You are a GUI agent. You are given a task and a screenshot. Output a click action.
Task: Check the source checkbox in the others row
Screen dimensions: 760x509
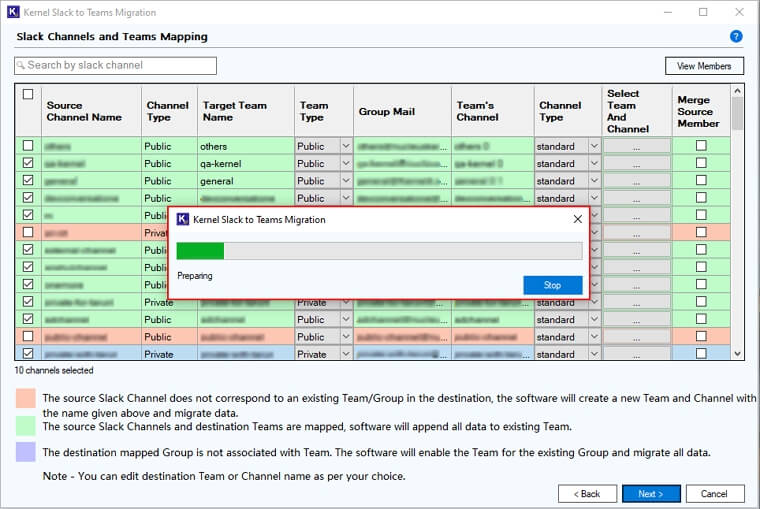[x=28, y=145]
